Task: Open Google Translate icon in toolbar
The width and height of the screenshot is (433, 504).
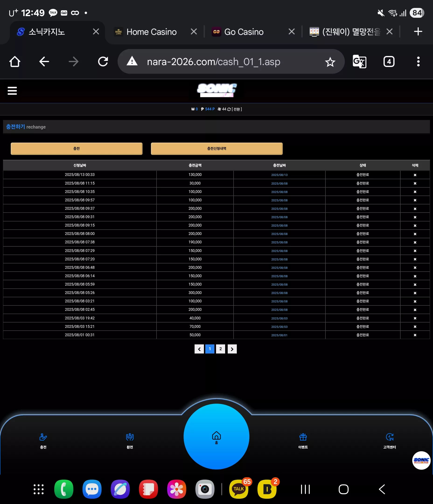Action: (359, 62)
